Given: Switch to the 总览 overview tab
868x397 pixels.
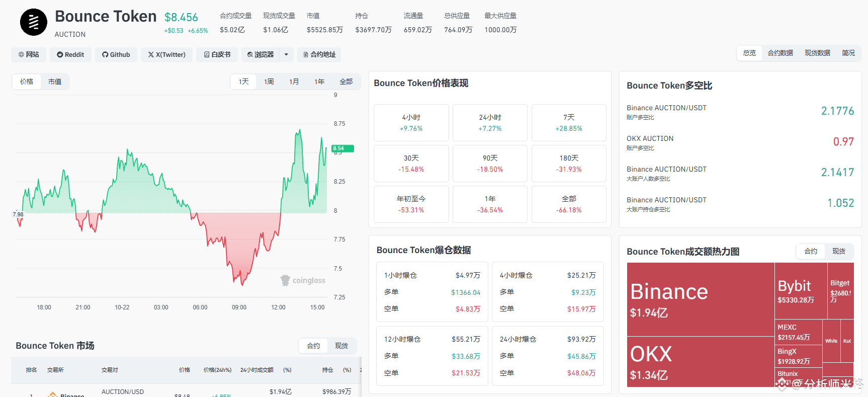Looking at the screenshot, I should coord(749,53).
